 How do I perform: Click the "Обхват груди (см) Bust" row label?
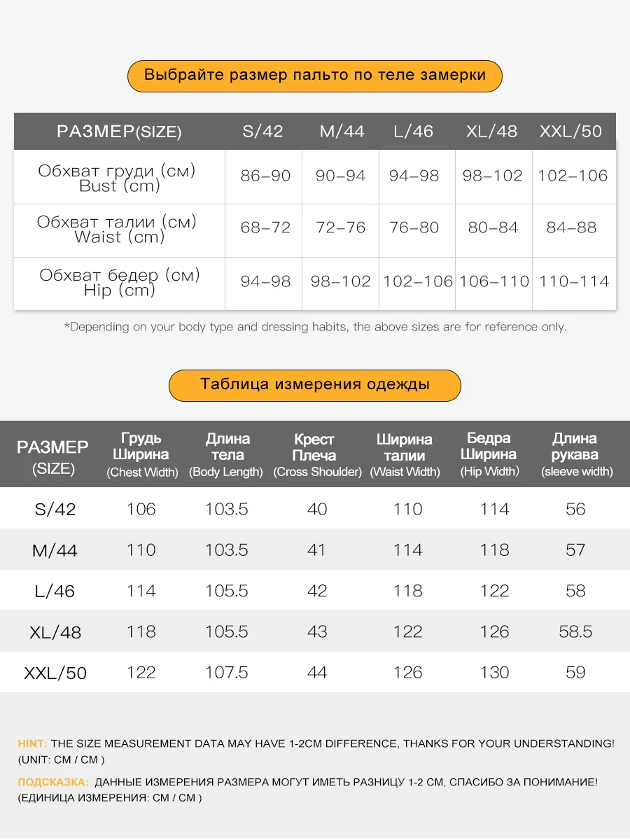point(117,178)
